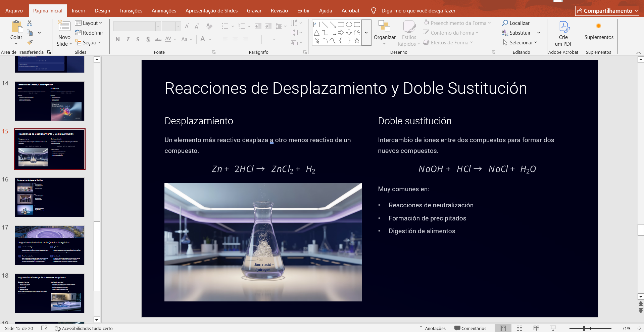This screenshot has width=644, height=332.
Task: Toggle italic (I) formatting
Action: tap(128, 39)
